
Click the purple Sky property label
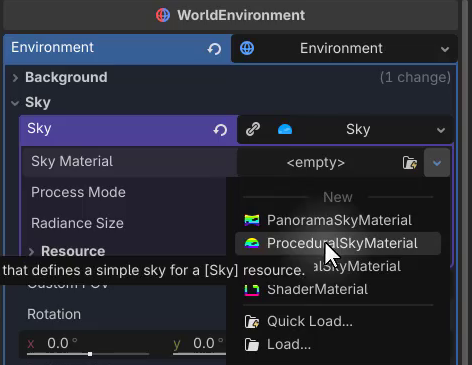tap(39, 128)
